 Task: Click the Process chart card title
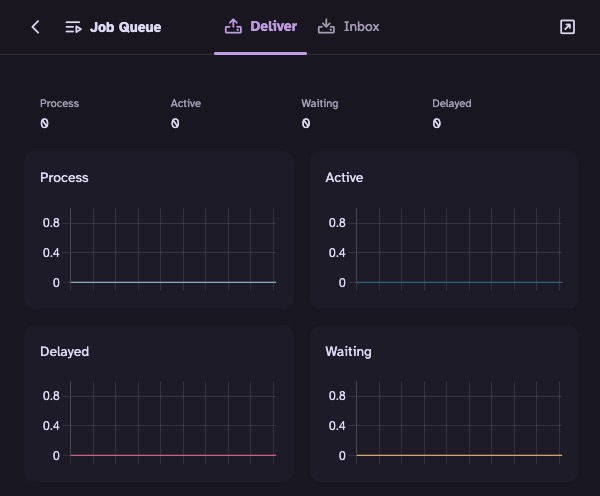(64, 178)
